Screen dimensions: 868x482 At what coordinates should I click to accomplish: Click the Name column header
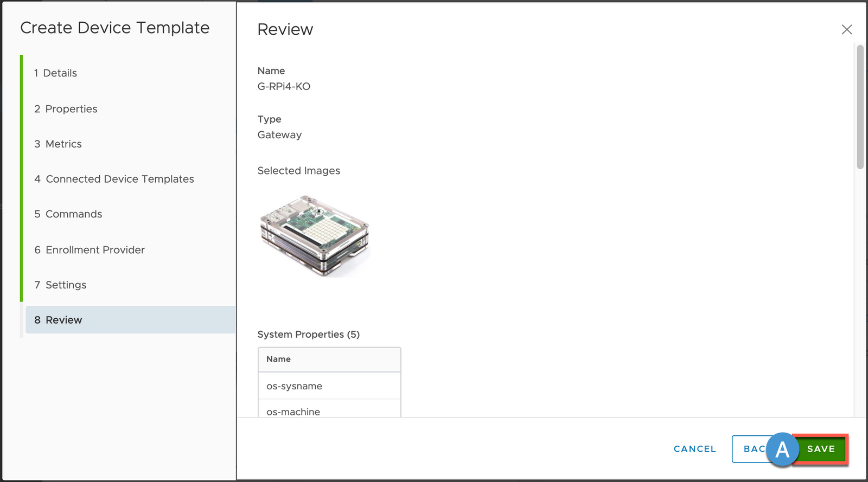pyautogui.click(x=329, y=359)
